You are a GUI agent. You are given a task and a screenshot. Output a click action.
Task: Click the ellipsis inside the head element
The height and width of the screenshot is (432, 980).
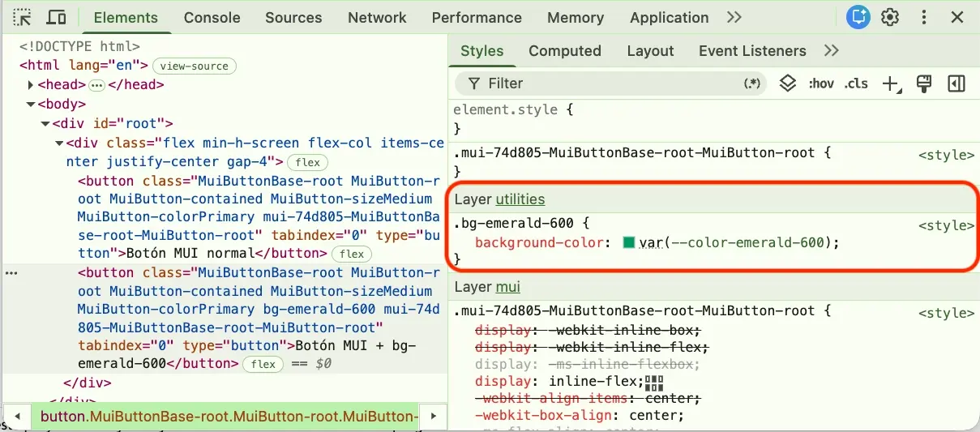pyautogui.click(x=97, y=84)
